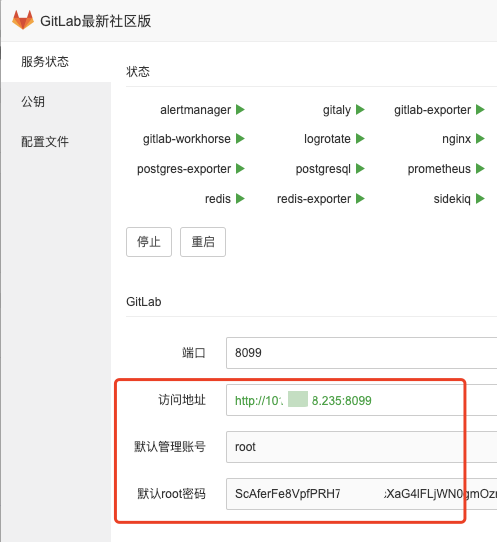Click the 状态 section heading
Screen dimensions: 497x542
coord(138,72)
